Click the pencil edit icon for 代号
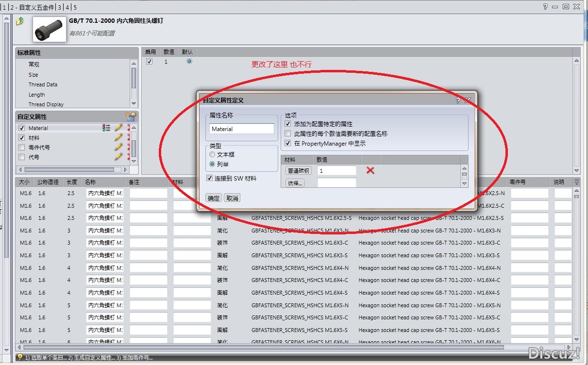The height and width of the screenshot is (365, 588). click(x=118, y=157)
